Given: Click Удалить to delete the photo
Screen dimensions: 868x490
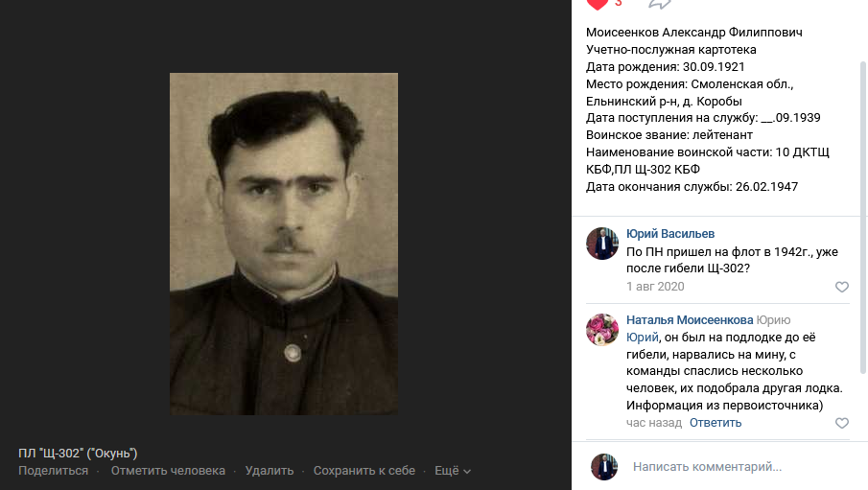Looking at the screenshot, I should pyautogui.click(x=270, y=471).
